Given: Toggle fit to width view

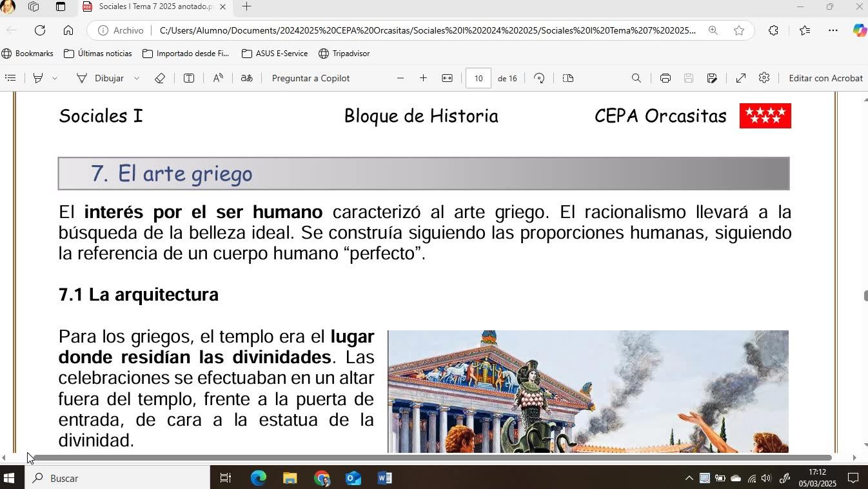Looking at the screenshot, I should [x=447, y=78].
